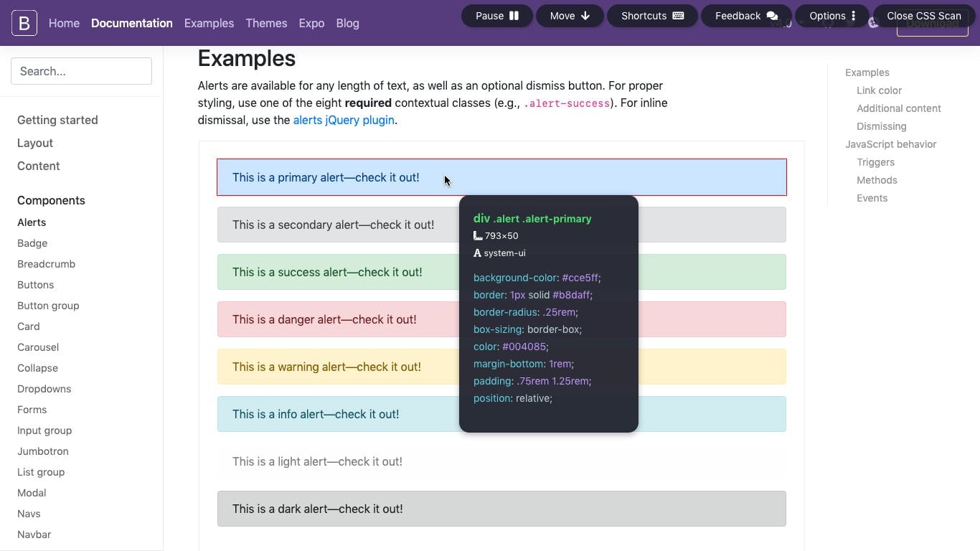The image size is (980, 551).
Task: Pause CSS Scan via the pause icon
Action: [x=514, y=16]
